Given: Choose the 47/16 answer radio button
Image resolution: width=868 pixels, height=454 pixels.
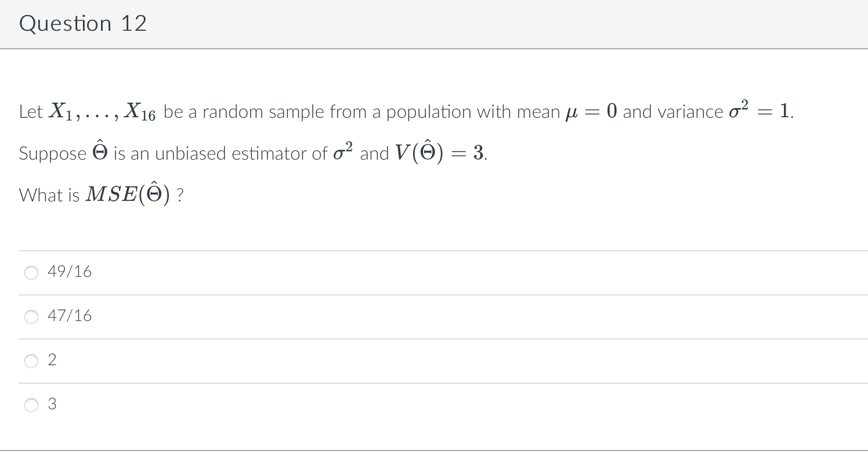Looking at the screenshot, I should [31, 317].
